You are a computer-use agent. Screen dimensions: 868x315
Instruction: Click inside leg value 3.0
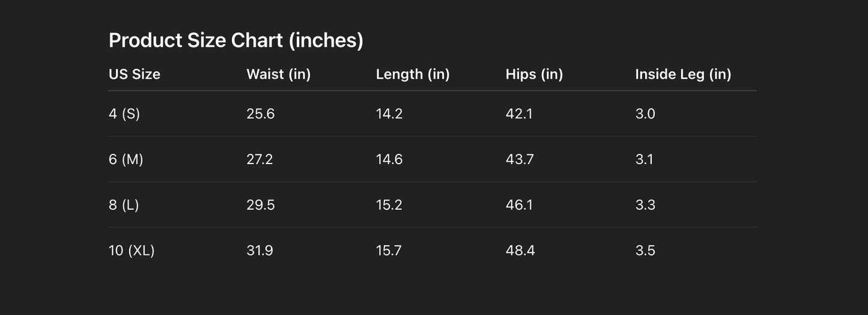click(645, 114)
